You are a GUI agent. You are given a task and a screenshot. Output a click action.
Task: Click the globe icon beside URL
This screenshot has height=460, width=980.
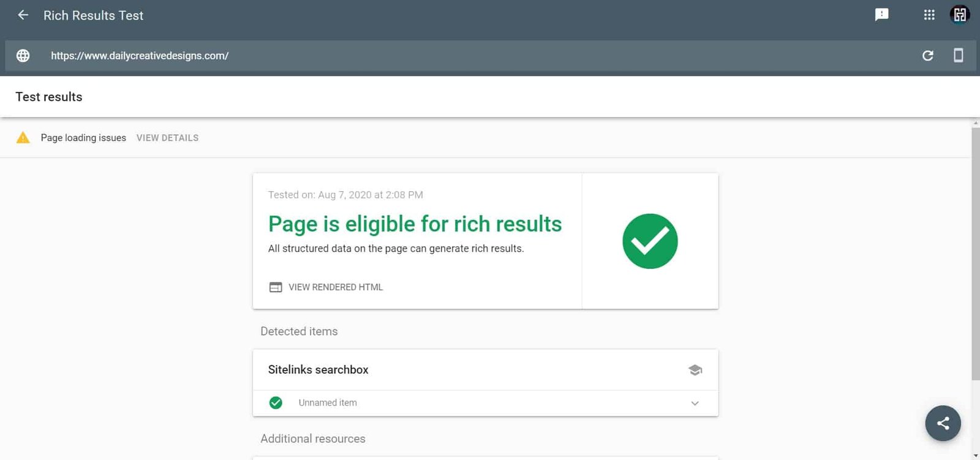coord(23,56)
